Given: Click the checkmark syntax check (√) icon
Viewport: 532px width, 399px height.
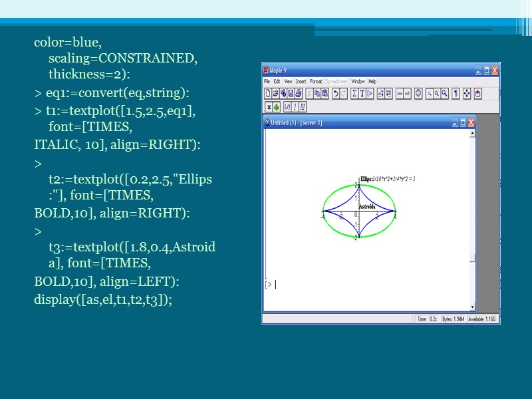Looking at the screenshot, I should pyautogui.click(x=287, y=107).
